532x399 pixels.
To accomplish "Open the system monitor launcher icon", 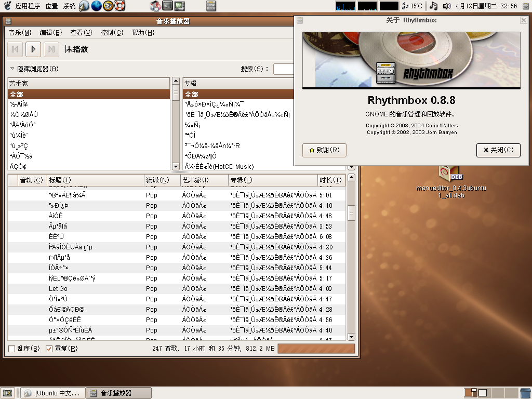I will 179,6.
